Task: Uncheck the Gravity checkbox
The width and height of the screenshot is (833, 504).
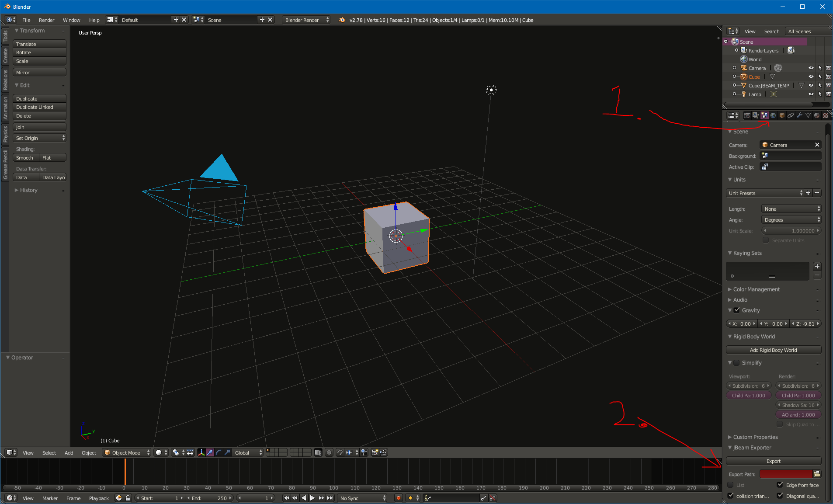Action: point(737,310)
